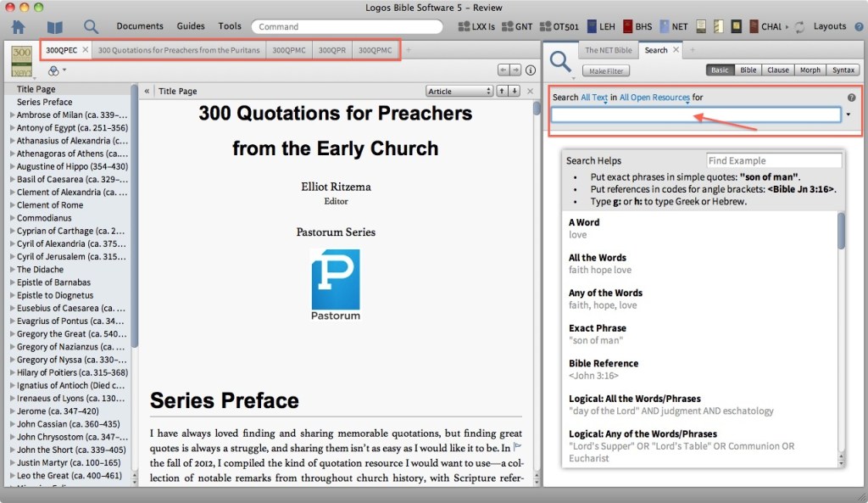Open the GNT resource shortcut

point(517,26)
